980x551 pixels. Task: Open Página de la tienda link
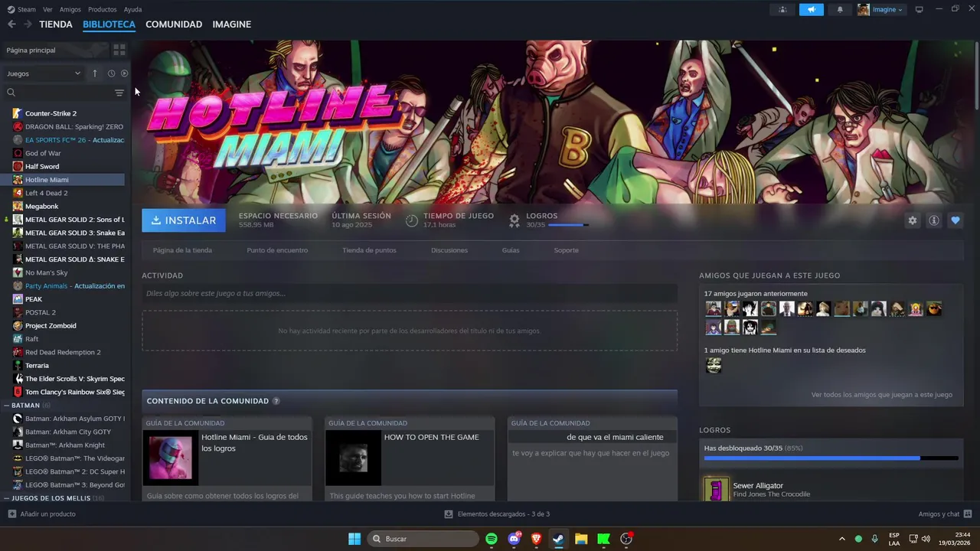coord(182,250)
